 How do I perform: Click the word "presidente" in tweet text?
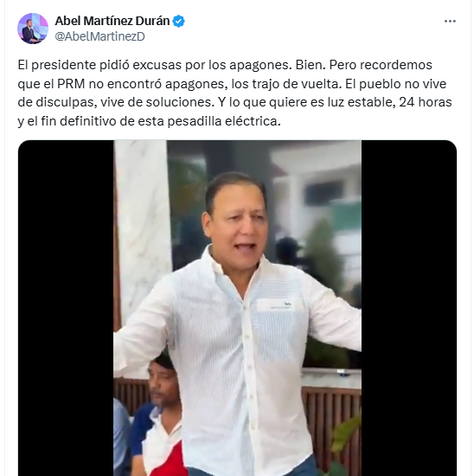pyautogui.click(x=63, y=65)
